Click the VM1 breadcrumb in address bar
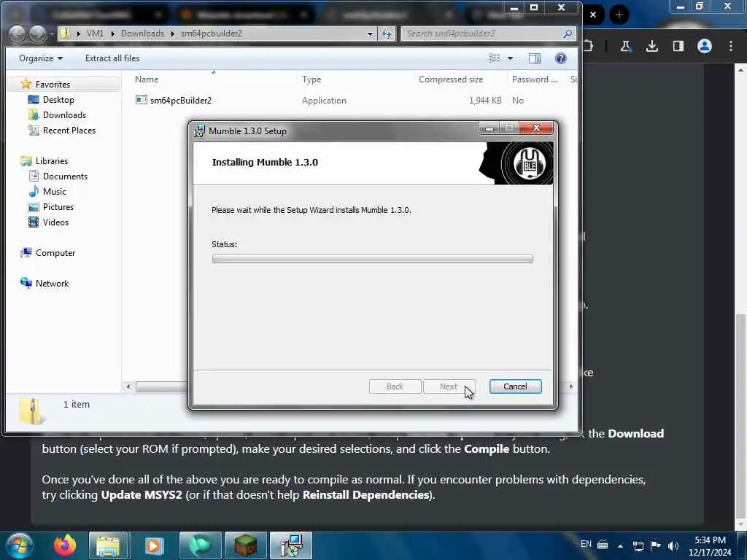The image size is (747, 560). [95, 34]
